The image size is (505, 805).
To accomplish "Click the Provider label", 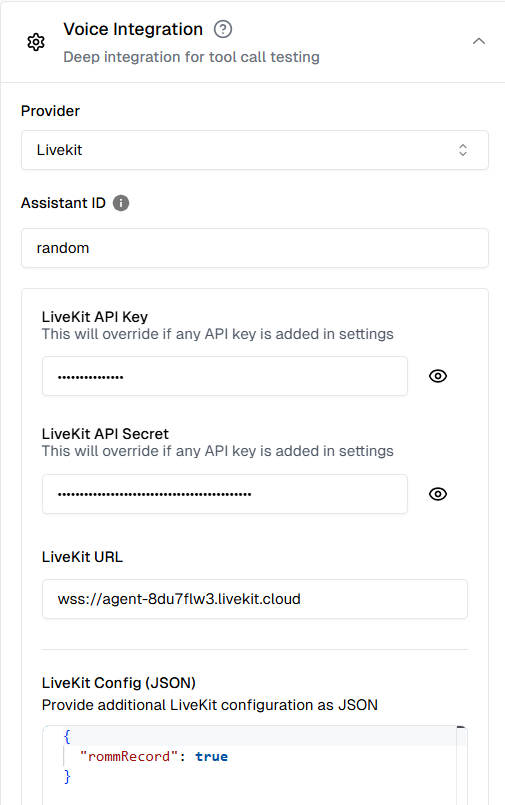I will tap(50, 111).
